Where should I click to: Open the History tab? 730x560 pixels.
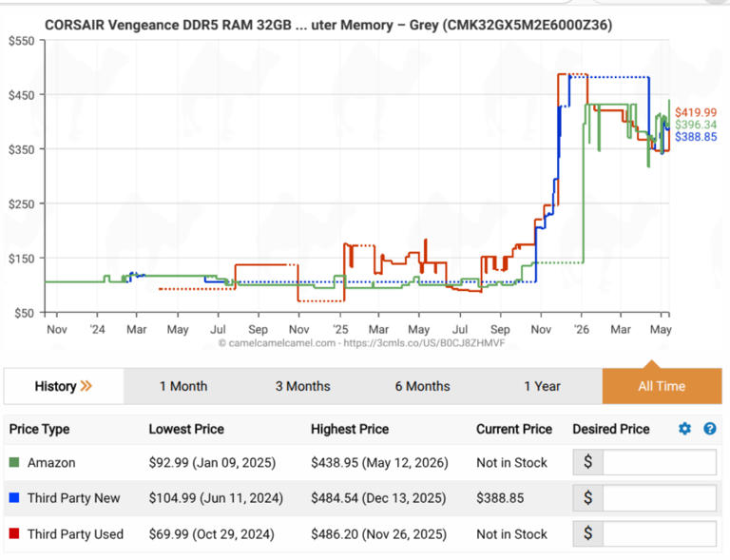(64, 386)
